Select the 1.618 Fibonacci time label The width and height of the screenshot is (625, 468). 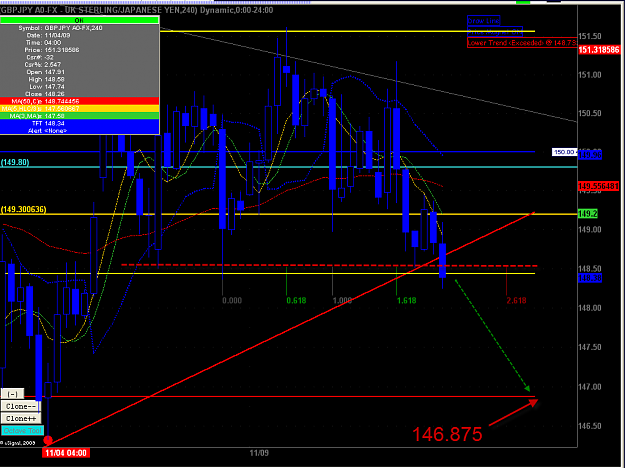(407, 301)
